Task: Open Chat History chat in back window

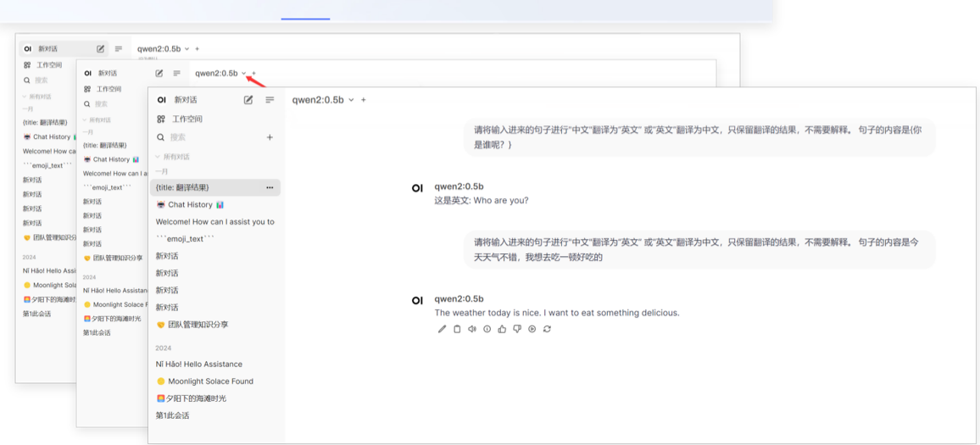Action: 49,136
